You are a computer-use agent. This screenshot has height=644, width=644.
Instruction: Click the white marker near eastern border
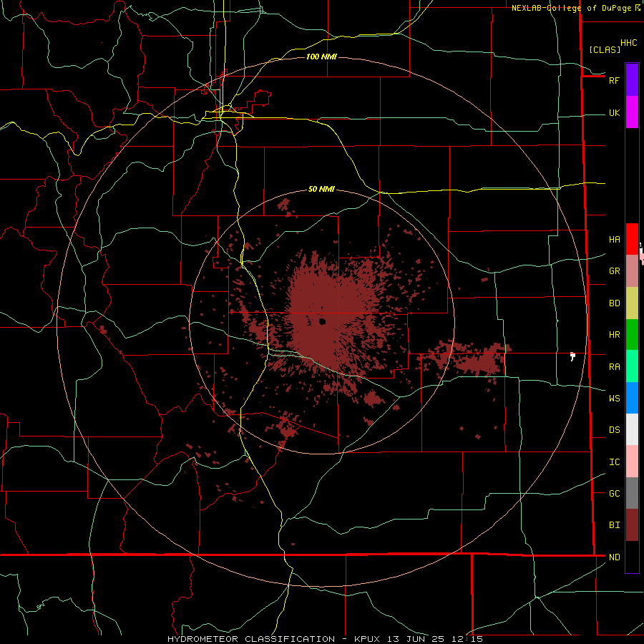point(572,356)
